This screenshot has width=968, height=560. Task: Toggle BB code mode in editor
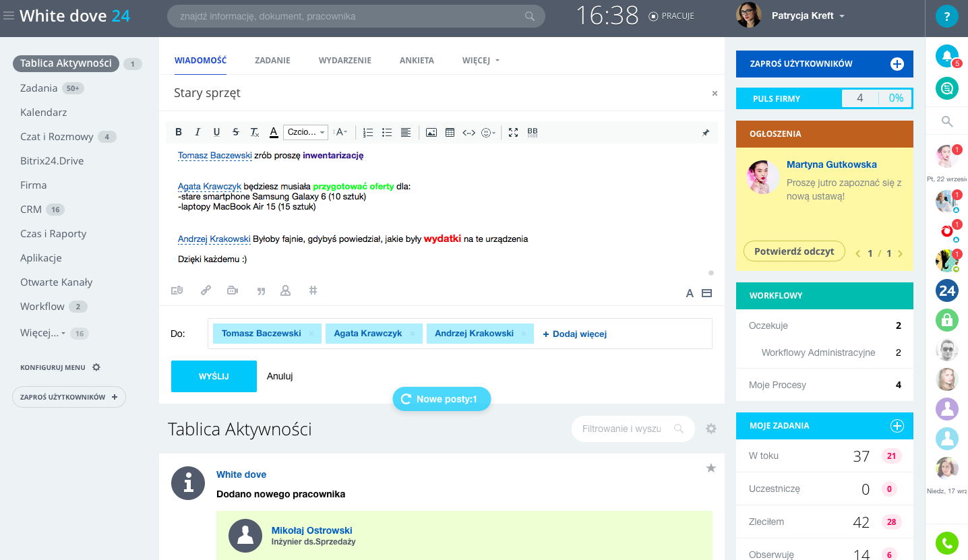(533, 133)
